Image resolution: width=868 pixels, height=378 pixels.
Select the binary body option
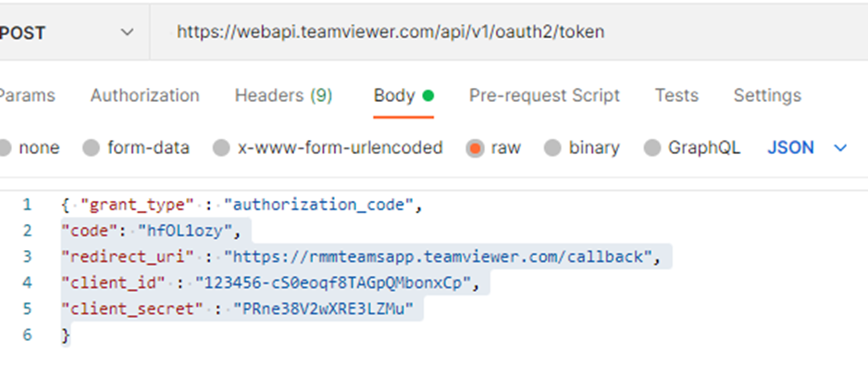pos(552,148)
